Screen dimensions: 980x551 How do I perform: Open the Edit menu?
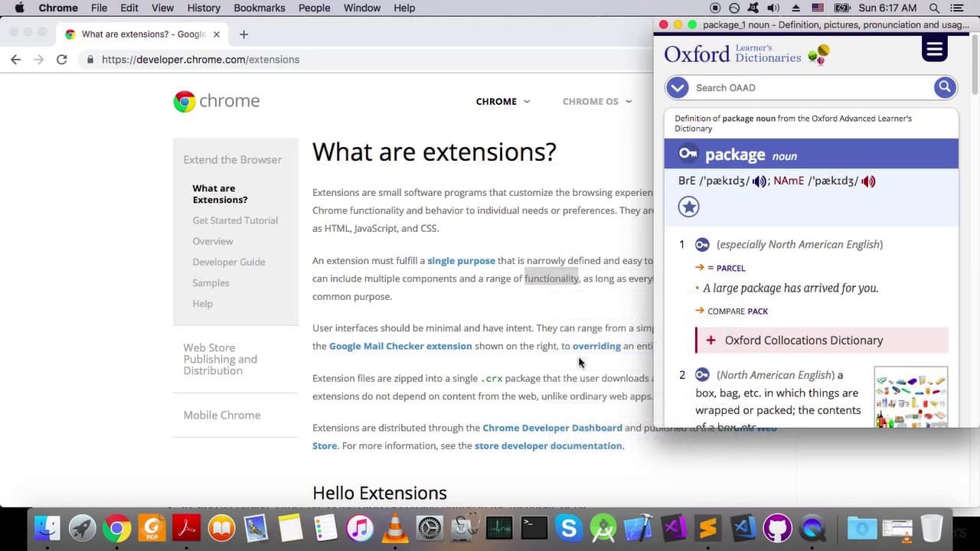tap(129, 8)
